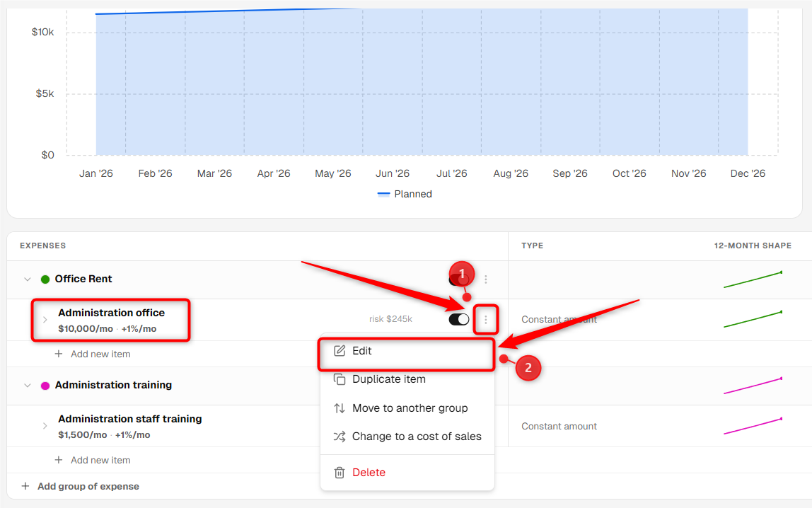
Task: Click the magenta Administration training color dot
Action: (x=45, y=386)
